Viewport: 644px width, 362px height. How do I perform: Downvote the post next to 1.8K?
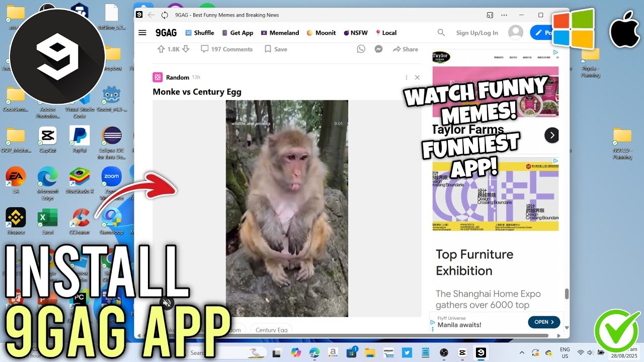pyautogui.click(x=186, y=49)
